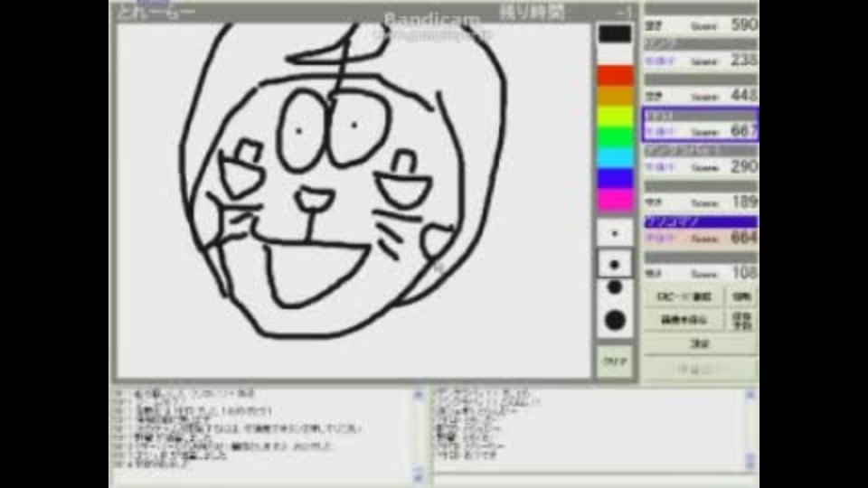
Task: Select the white color swatch
Action: coord(615,54)
